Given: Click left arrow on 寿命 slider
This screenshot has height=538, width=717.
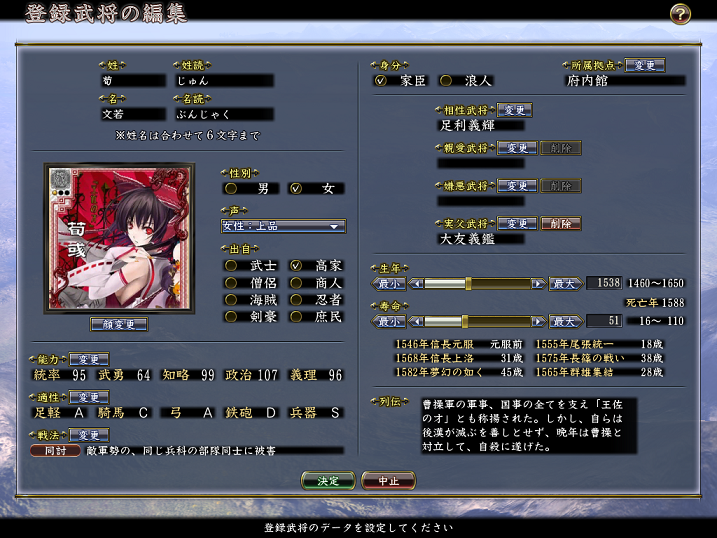Looking at the screenshot, I should coord(416,321).
